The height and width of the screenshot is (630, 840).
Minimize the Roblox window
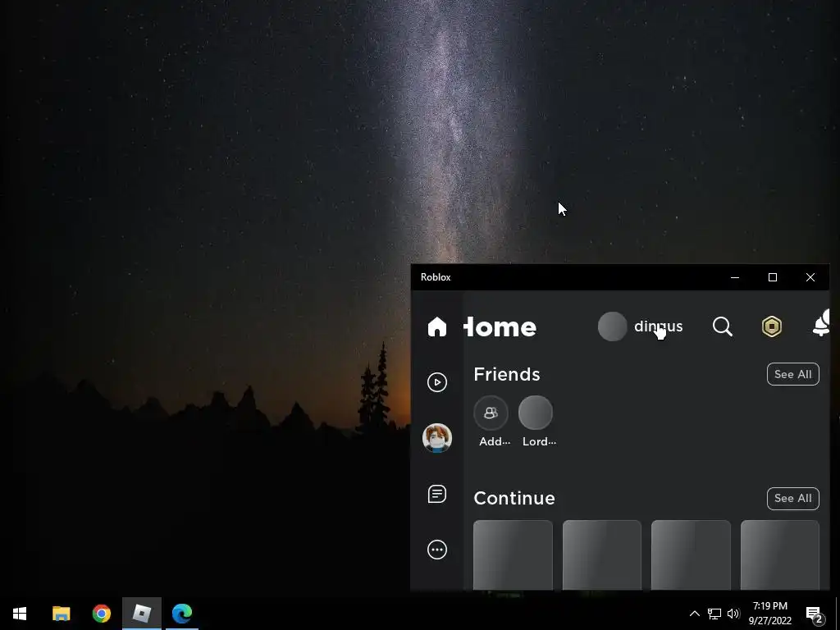click(735, 277)
